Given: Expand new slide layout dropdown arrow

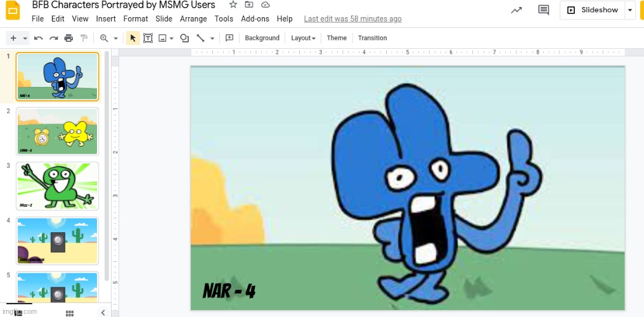Looking at the screenshot, I should 25,38.
